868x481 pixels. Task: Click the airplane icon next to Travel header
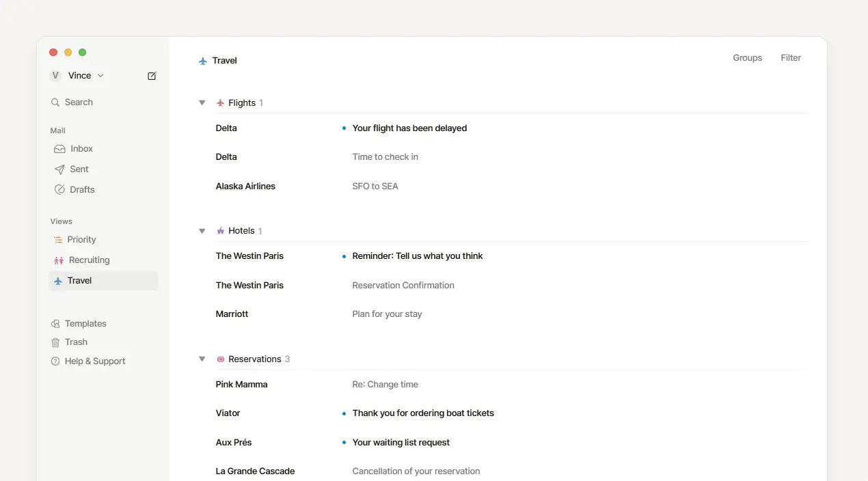point(203,61)
